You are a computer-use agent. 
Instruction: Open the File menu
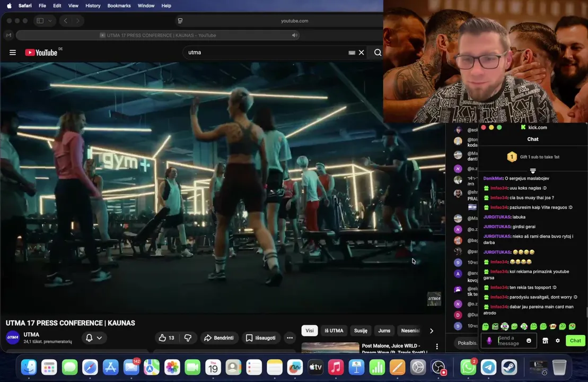pyautogui.click(x=42, y=6)
